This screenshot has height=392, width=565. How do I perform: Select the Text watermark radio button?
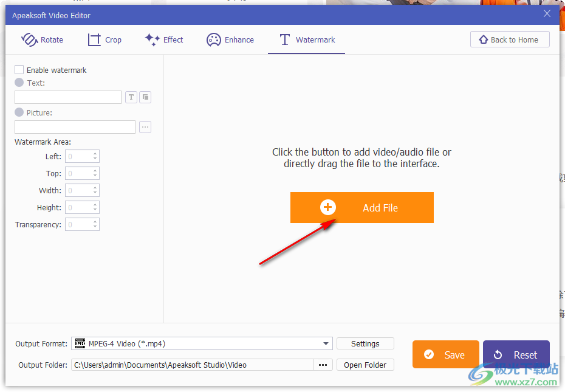pos(19,83)
